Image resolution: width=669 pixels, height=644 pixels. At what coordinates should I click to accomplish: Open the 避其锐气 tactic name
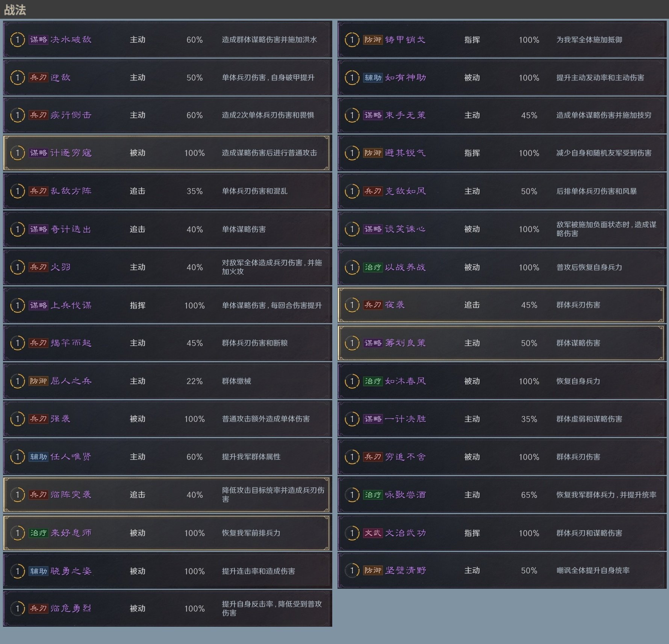[406, 153]
